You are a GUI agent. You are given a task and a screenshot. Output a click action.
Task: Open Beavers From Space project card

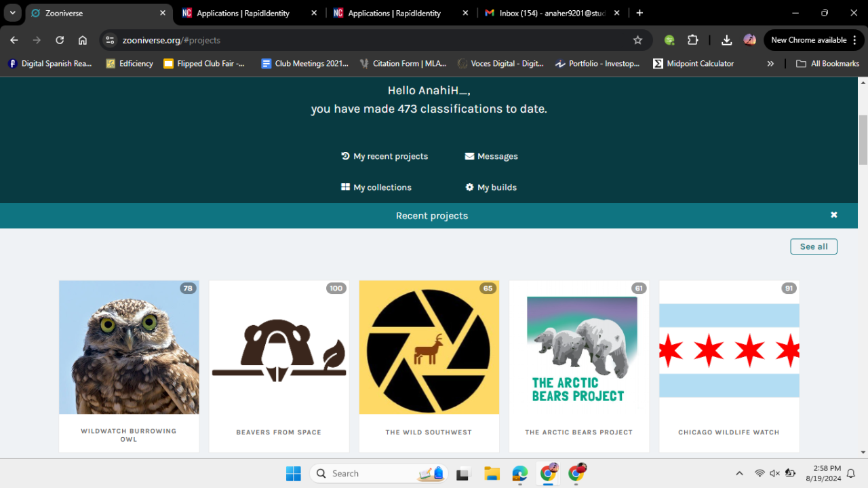coord(279,367)
